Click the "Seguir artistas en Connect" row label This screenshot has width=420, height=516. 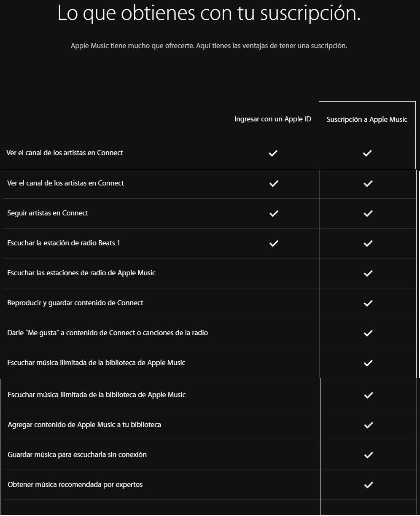48,213
